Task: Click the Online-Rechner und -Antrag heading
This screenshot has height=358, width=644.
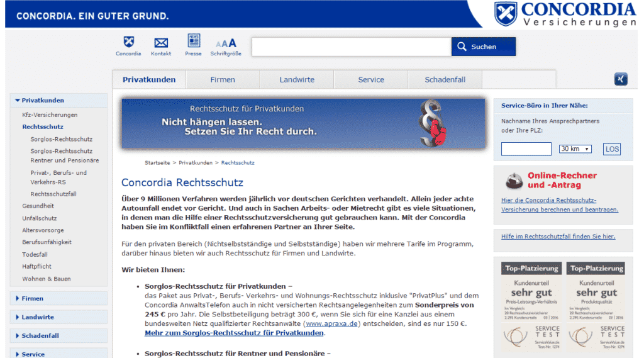Action: pos(562,180)
